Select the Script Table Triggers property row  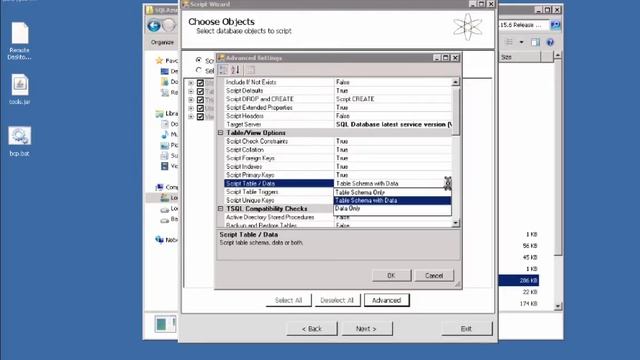[279, 192]
